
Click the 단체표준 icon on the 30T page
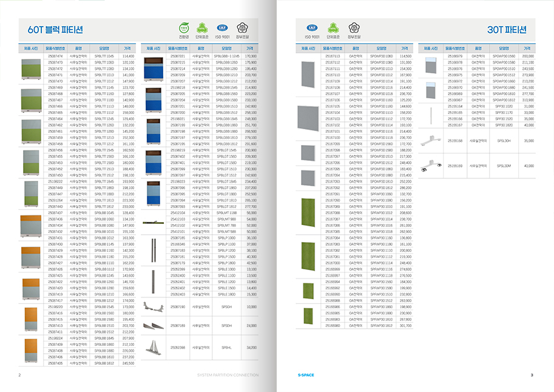point(333,27)
